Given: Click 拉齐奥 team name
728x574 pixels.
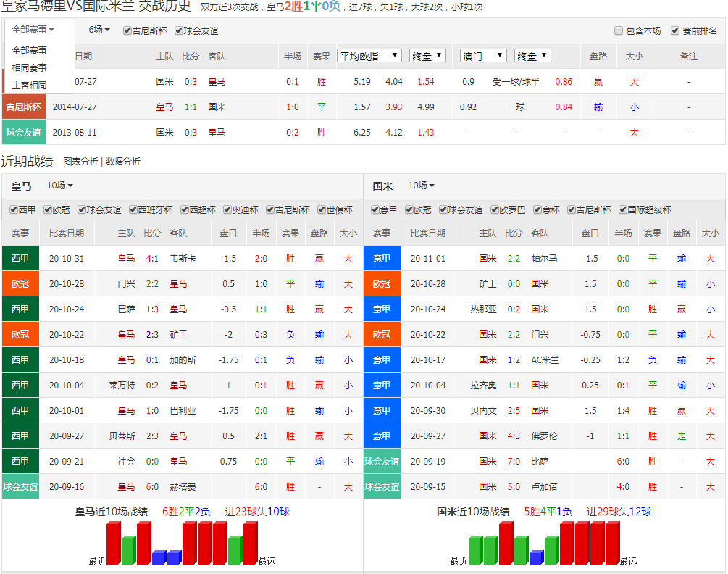Looking at the screenshot, I should [x=483, y=386].
